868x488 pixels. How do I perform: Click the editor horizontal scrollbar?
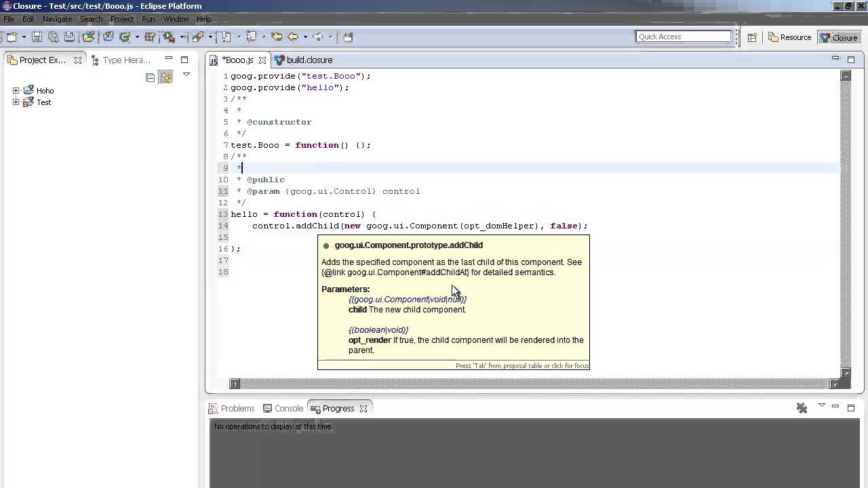coord(534,384)
